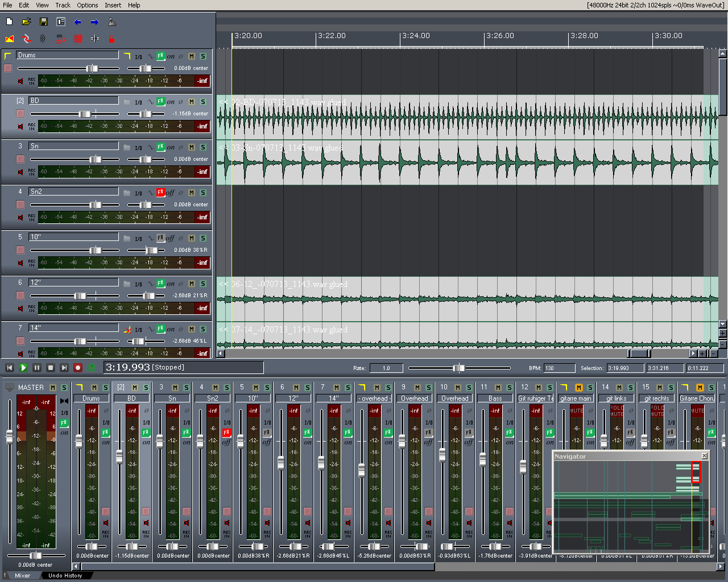Toggle the folder icon on the 10" track
Image resolution: width=728 pixels, height=582 pixels.
click(127, 238)
